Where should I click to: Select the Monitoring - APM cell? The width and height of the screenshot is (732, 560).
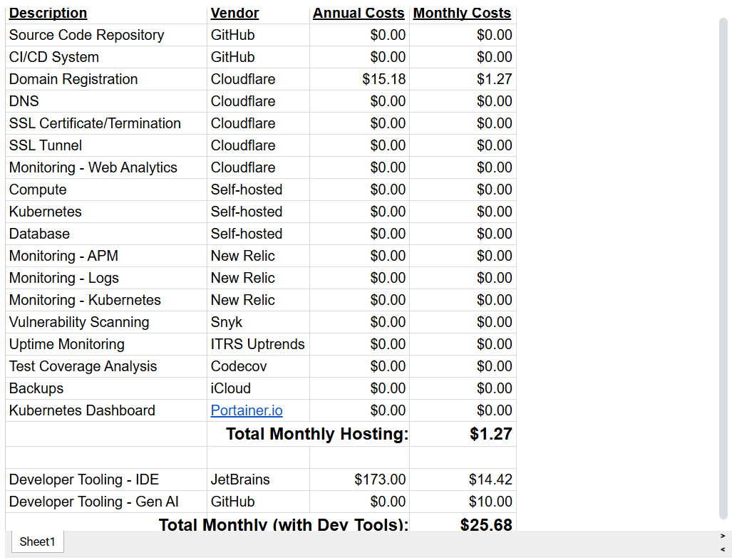[x=106, y=256]
